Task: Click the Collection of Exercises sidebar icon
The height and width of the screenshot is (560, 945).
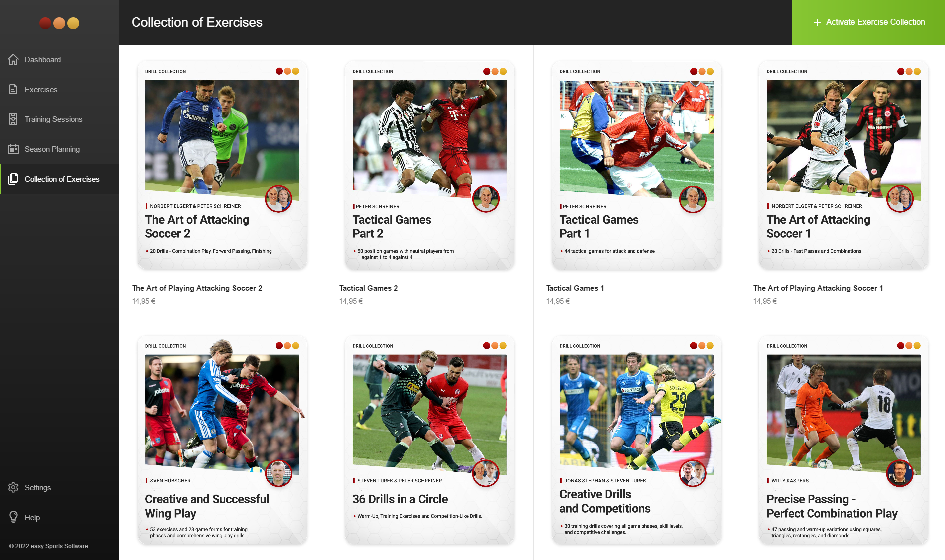Action: [13, 179]
